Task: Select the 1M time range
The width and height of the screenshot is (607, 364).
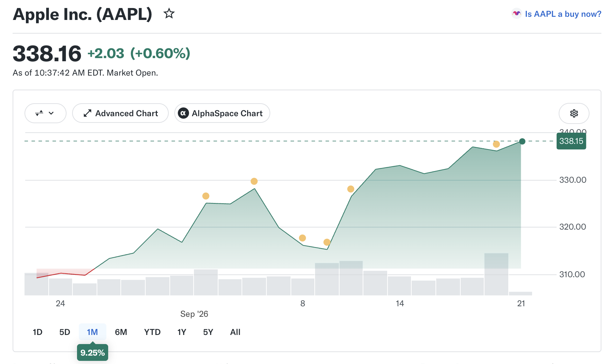Action: point(92,332)
